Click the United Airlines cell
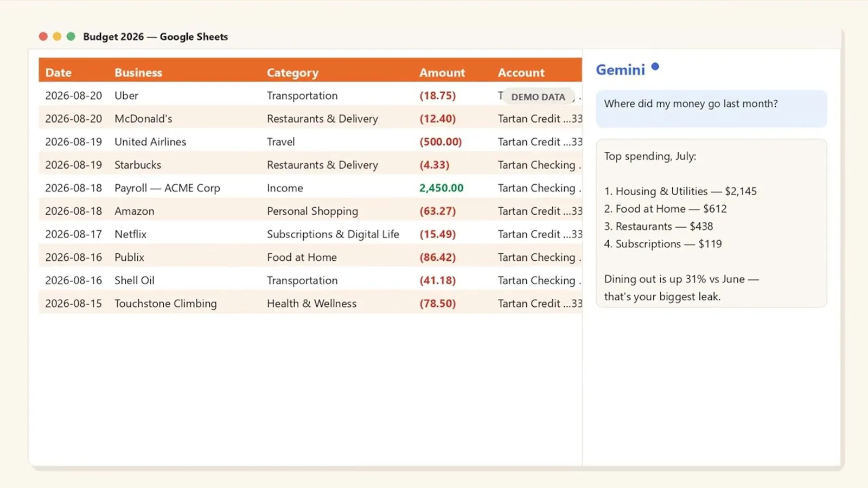 coord(150,142)
